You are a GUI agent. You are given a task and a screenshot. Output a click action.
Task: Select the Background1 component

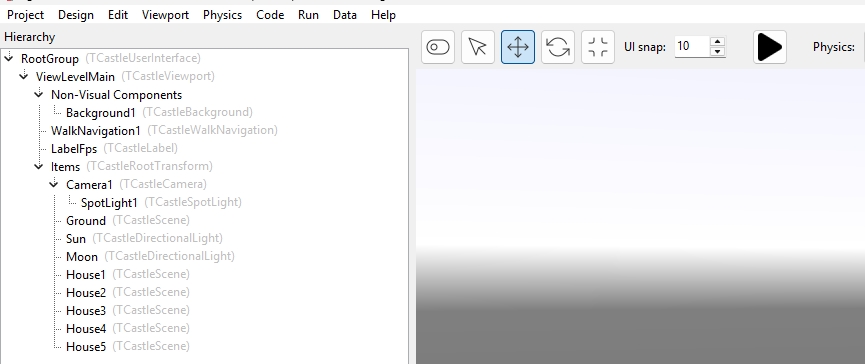point(101,113)
